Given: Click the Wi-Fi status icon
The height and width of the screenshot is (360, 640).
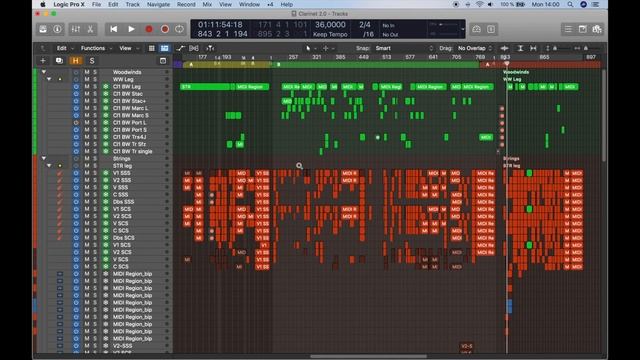Looking at the screenshot, I should tap(480, 4).
